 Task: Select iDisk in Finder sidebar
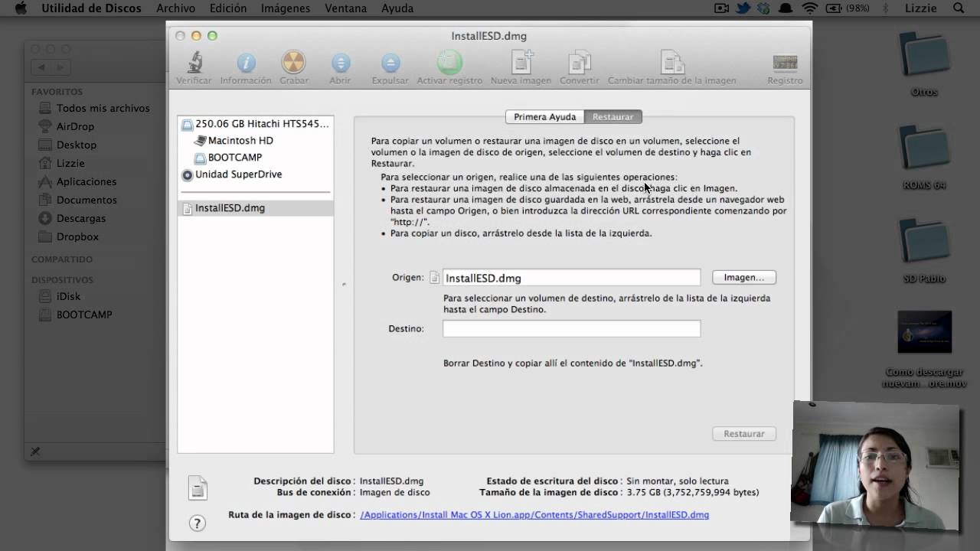click(59, 296)
